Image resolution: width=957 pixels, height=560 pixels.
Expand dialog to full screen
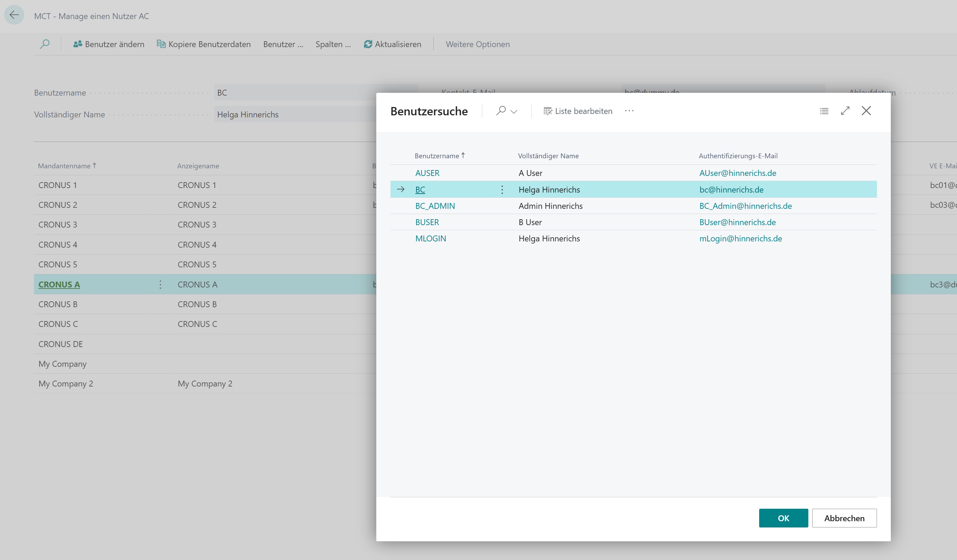tap(845, 111)
